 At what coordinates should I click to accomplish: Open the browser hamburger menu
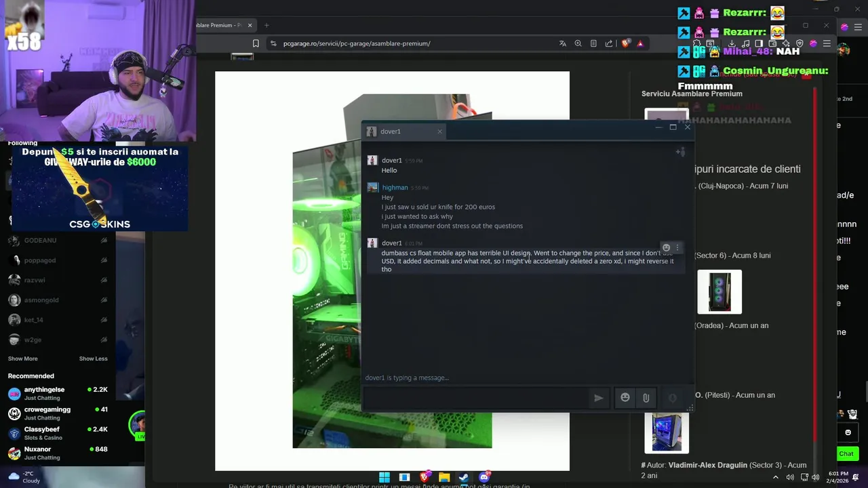pyautogui.click(x=827, y=43)
